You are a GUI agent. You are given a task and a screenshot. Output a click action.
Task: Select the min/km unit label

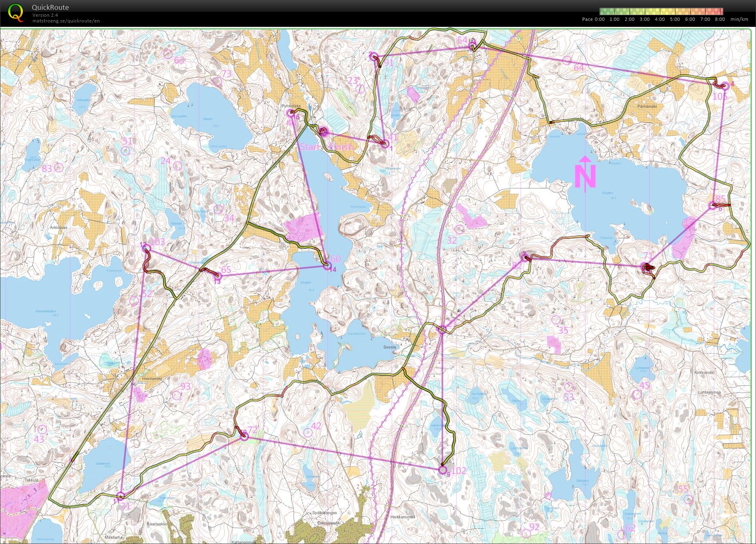click(740, 19)
